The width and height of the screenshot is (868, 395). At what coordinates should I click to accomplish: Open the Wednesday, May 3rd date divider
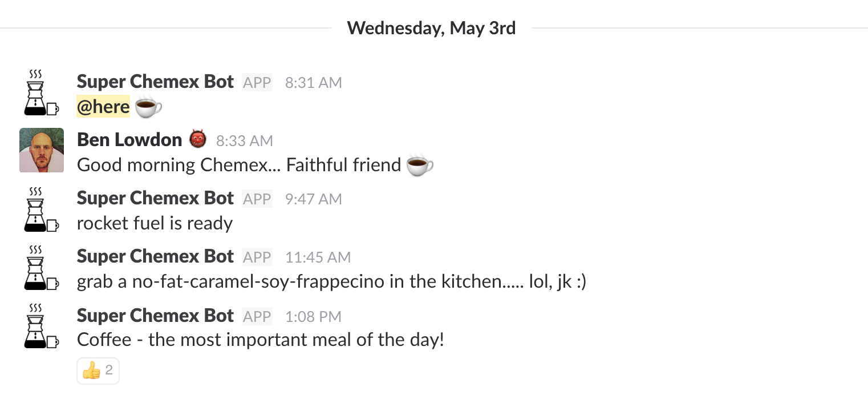pyautogui.click(x=431, y=28)
